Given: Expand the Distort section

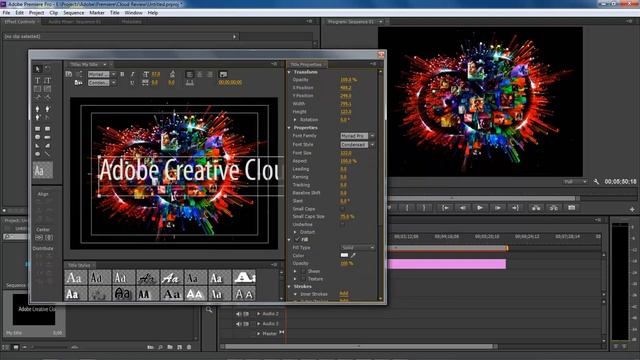Looking at the screenshot, I should point(295,232).
